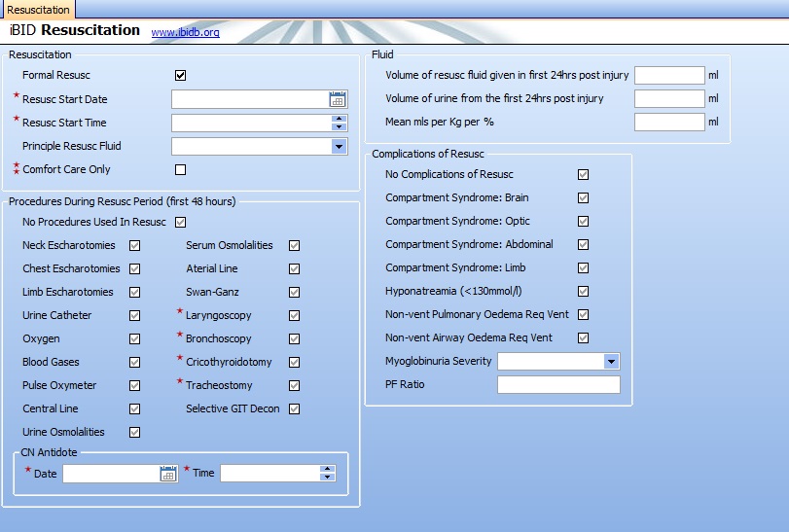Uncheck the Formal Resusc checkbox

click(x=180, y=76)
